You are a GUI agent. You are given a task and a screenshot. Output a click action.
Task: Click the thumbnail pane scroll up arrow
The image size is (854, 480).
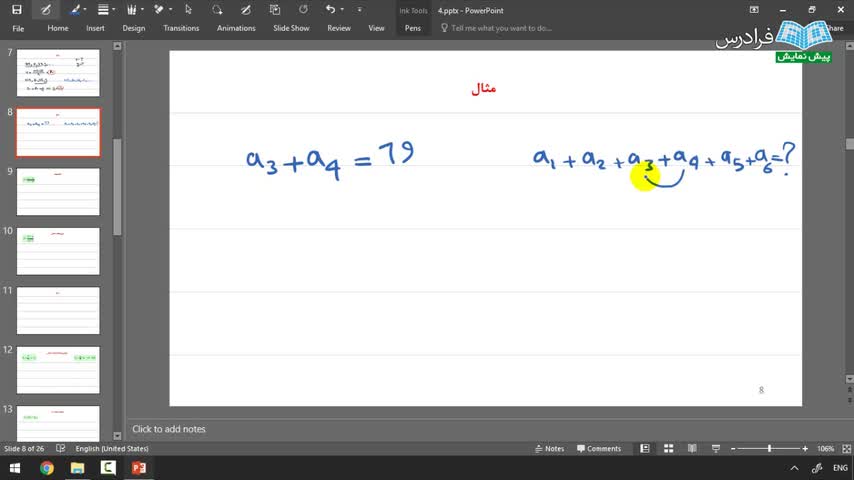coord(117,46)
